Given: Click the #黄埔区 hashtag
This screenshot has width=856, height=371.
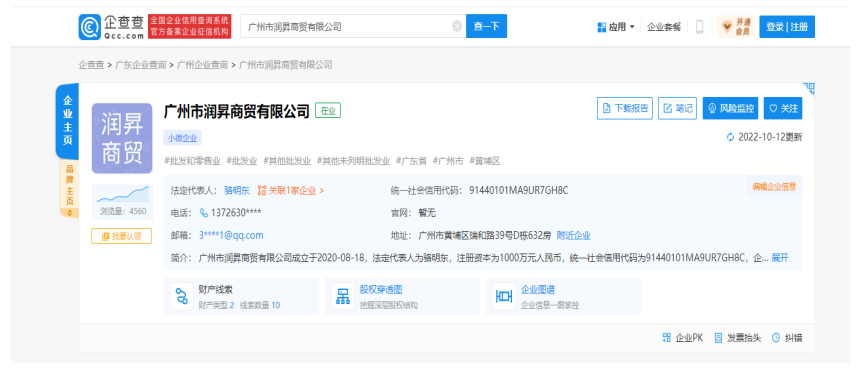Looking at the screenshot, I should [x=485, y=161].
